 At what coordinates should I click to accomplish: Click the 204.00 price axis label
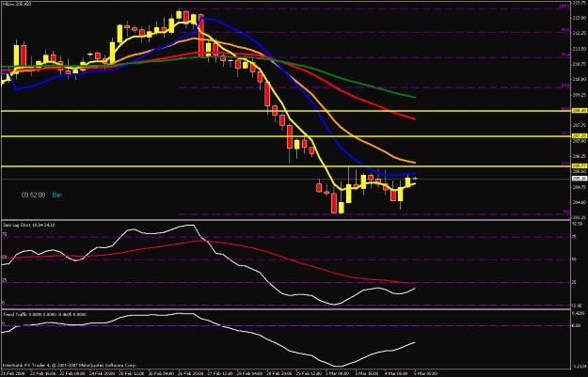(x=578, y=202)
